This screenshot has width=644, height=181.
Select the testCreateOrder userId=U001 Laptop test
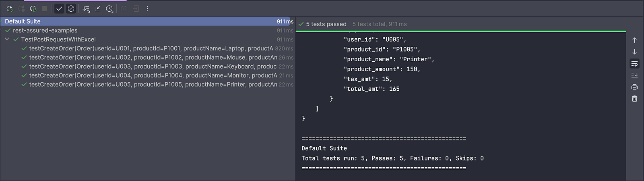pos(151,48)
